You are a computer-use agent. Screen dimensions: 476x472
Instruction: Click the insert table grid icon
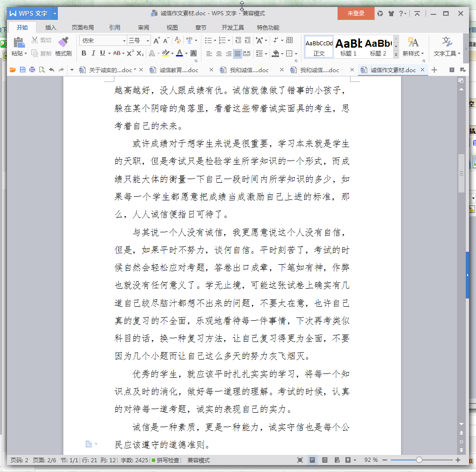click(289, 40)
